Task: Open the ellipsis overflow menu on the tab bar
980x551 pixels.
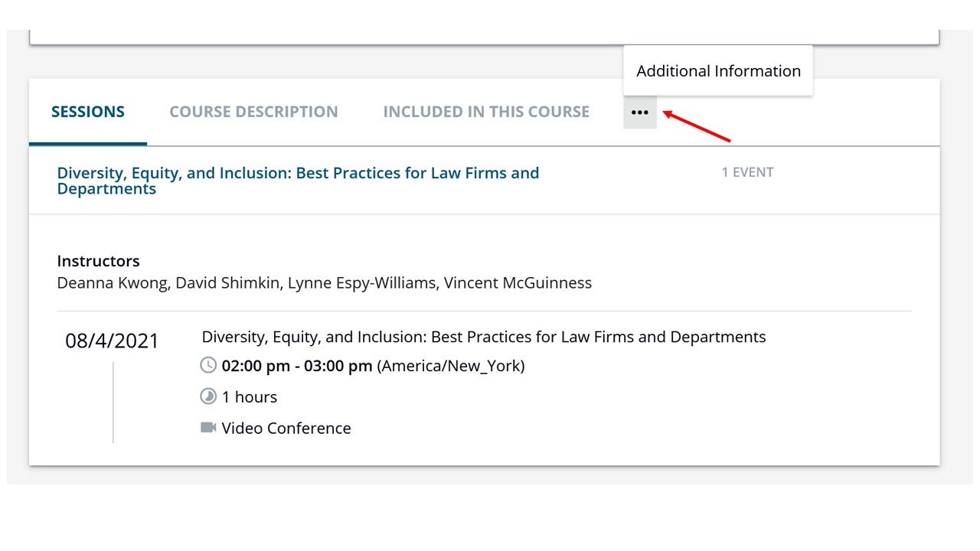Action: pos(640,112)
